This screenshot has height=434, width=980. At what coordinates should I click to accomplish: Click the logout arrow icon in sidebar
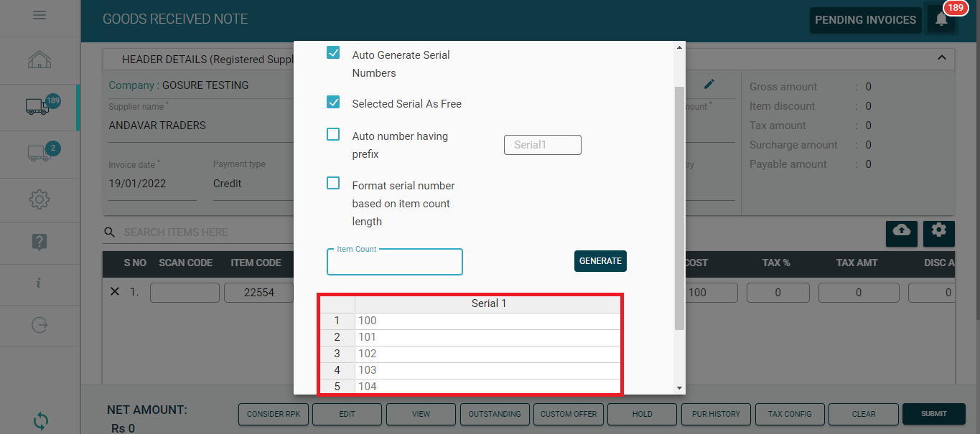pos(39,325)
